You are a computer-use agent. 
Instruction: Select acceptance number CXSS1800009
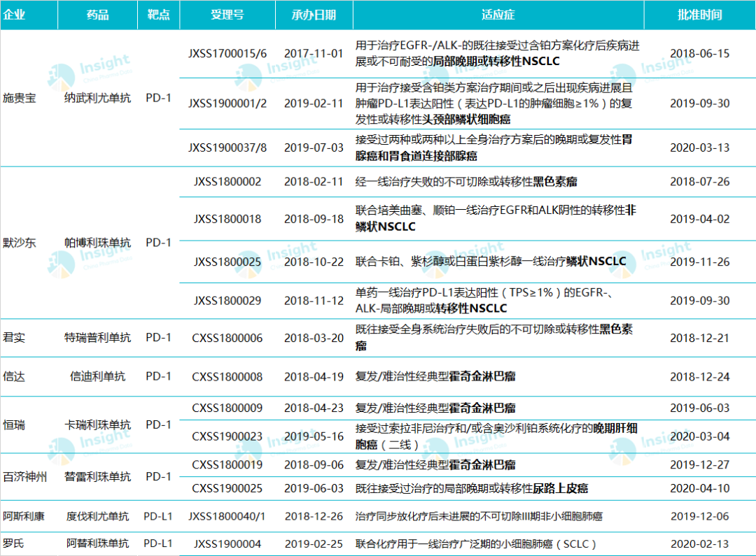(227, 408)
